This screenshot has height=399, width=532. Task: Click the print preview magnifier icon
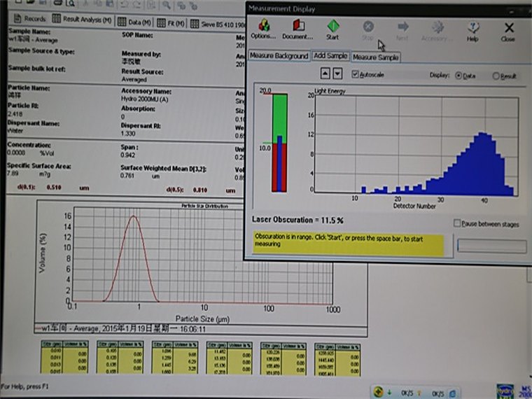tap(70, 3)
